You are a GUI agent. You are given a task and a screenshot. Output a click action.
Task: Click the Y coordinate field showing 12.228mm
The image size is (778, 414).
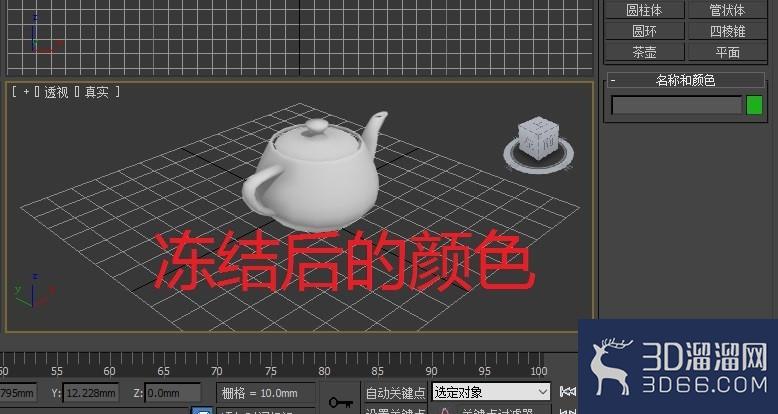(x=91, y=393)
